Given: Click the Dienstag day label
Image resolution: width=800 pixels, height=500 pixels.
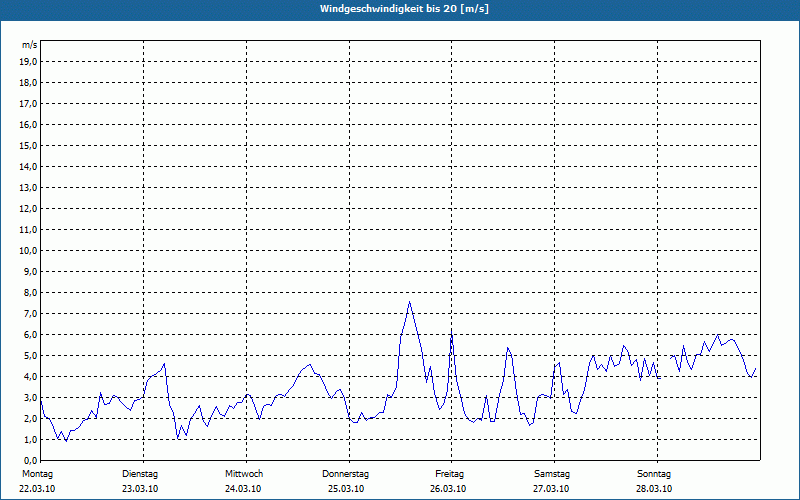Looking at the screenshot, I should 140,474.
